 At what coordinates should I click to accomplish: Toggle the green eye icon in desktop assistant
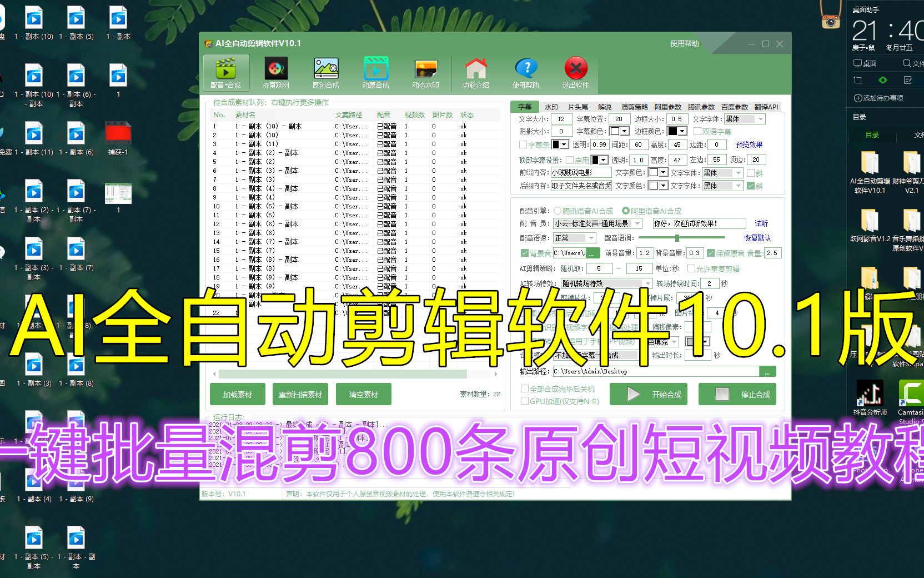point(883,81)
